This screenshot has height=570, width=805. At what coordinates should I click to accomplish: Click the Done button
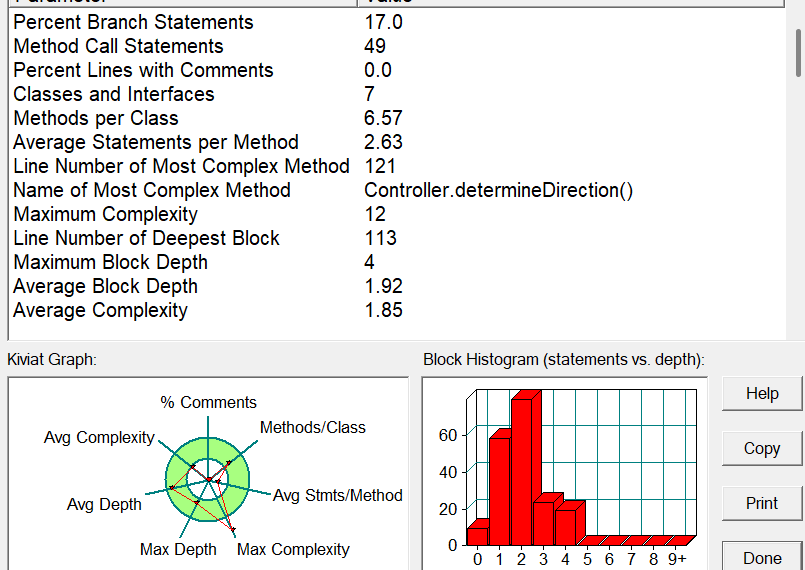coord(762,558)
